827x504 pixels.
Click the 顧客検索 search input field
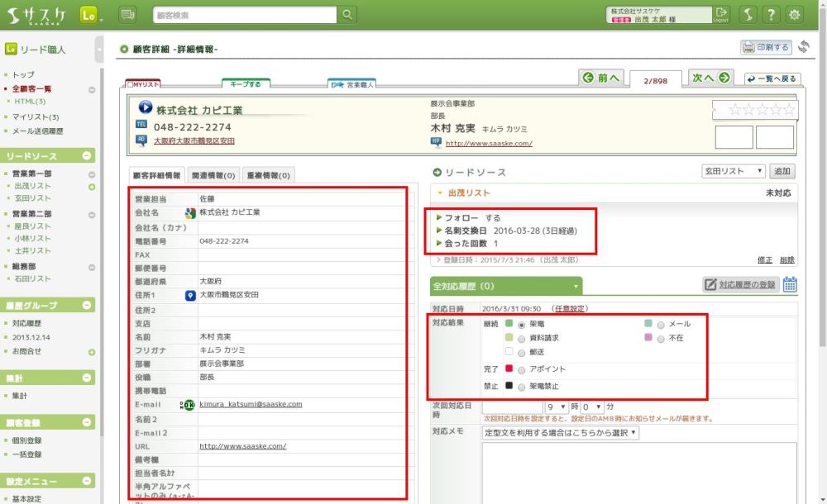[245, 15]
